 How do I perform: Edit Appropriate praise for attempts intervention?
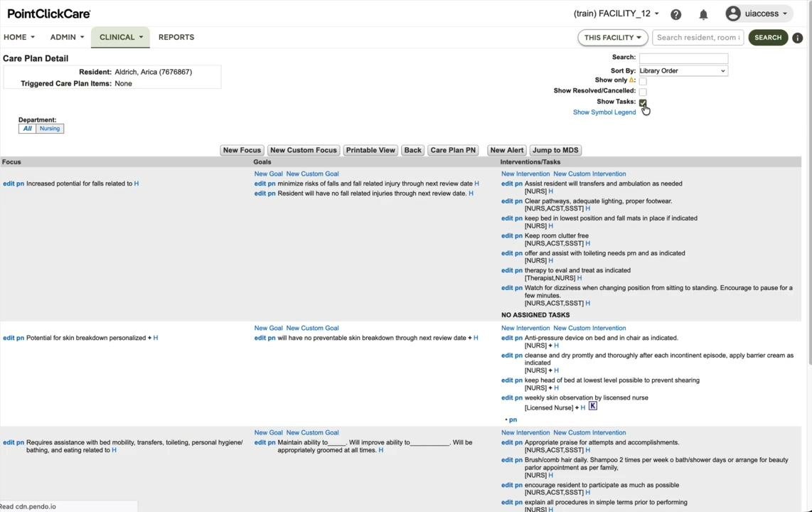point(507,442)
